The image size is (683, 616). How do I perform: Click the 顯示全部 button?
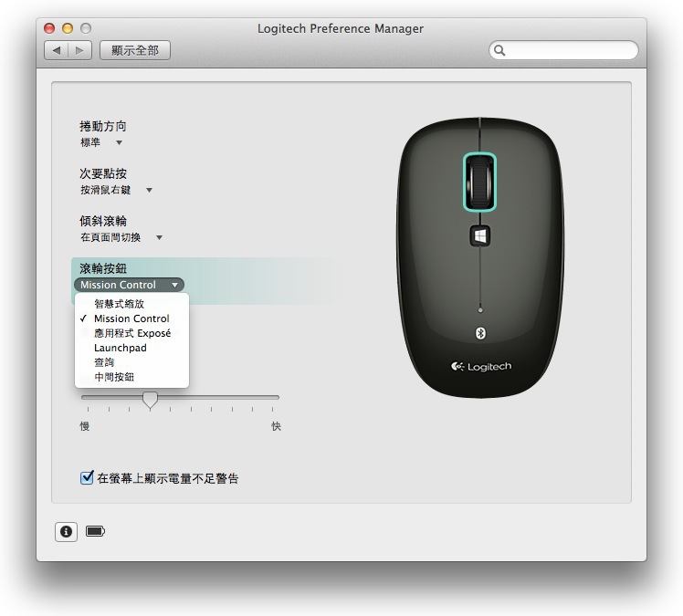135,50
